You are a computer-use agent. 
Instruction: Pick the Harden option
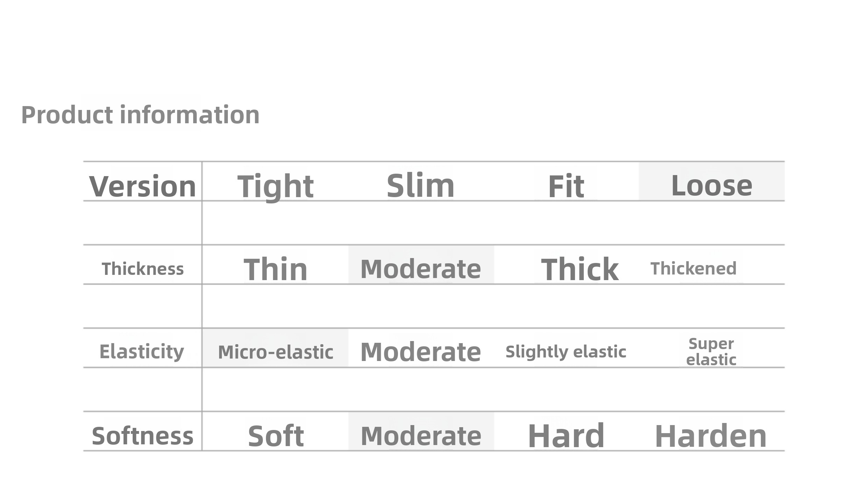(x=710, y=436)
